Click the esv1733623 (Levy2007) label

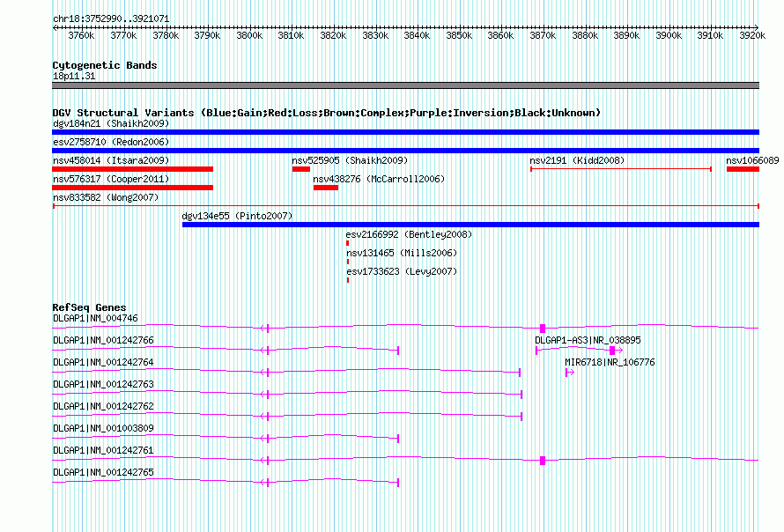point(402,271)
